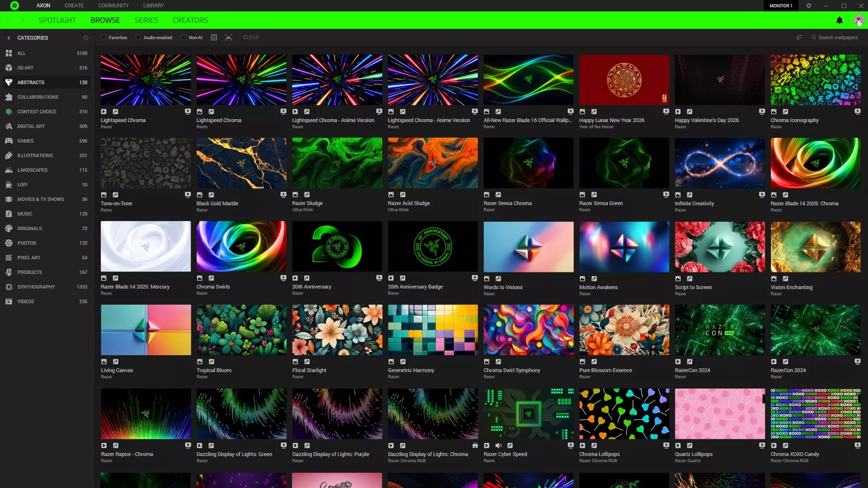Select the 3D ART category
Image resolution: width=868 pixels, height=488 pixels.
pos(46,68)
